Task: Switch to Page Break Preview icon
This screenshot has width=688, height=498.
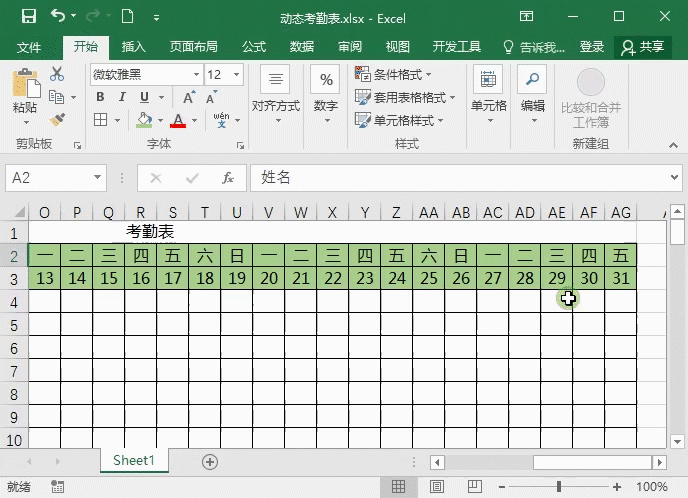Action: (474, 487)
